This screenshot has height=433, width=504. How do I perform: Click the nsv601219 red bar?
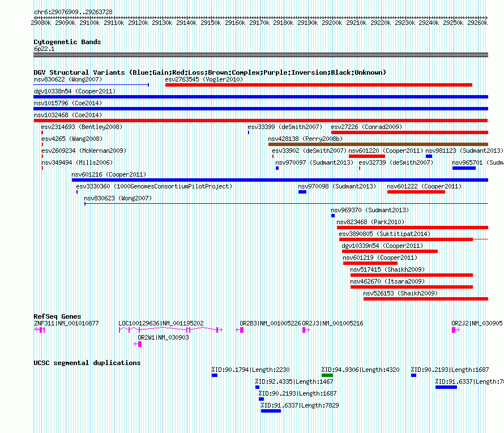[370, 263]
